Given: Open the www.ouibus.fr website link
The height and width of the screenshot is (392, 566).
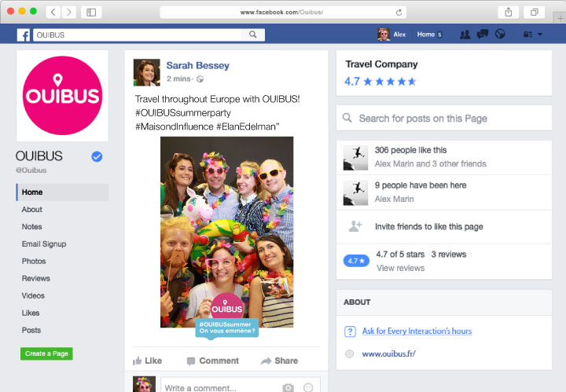Looking at the screenshot, I should 389,354.
